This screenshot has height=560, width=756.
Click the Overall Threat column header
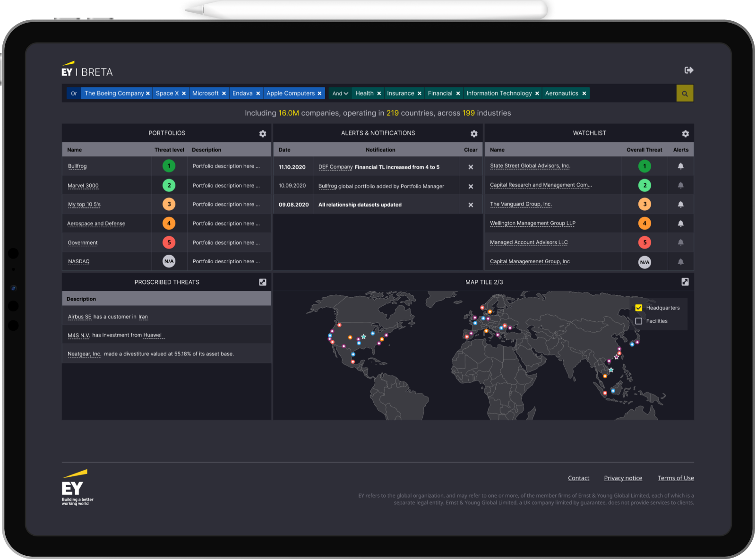pyautogui.click(x=644, y=150)
